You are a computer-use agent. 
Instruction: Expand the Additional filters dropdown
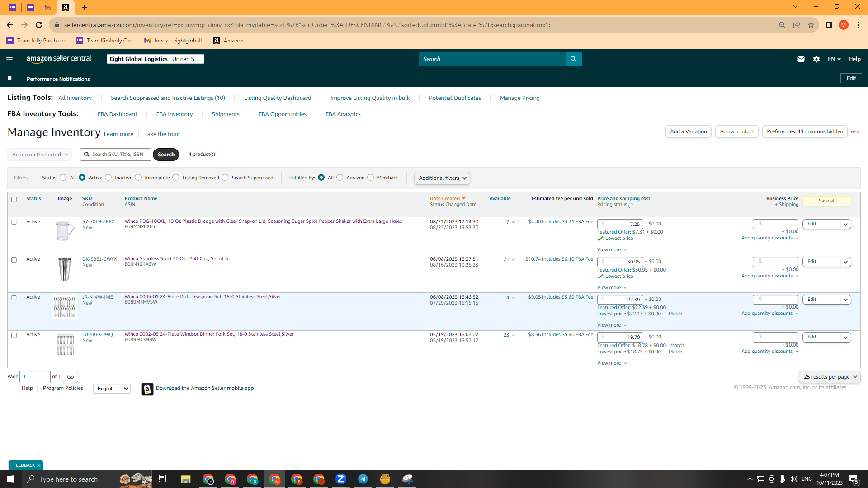tap(442, 178)
